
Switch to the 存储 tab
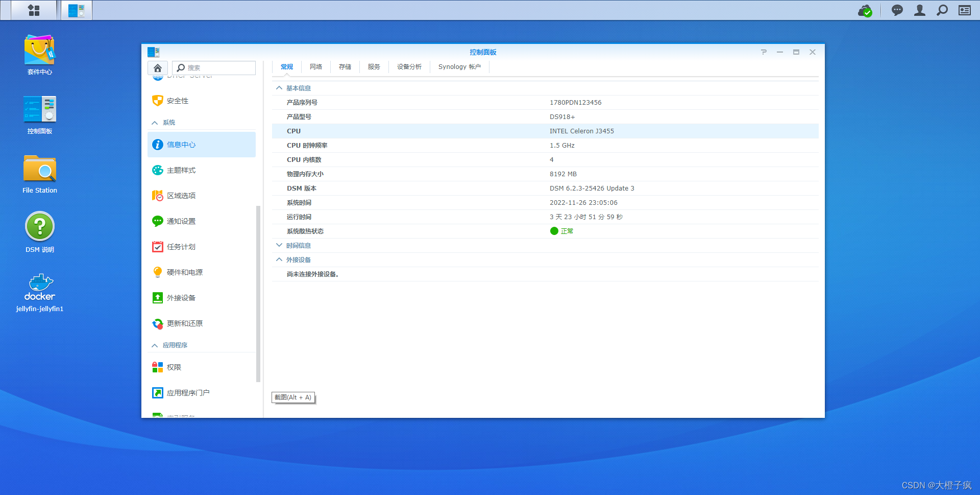tap(345, 67)
